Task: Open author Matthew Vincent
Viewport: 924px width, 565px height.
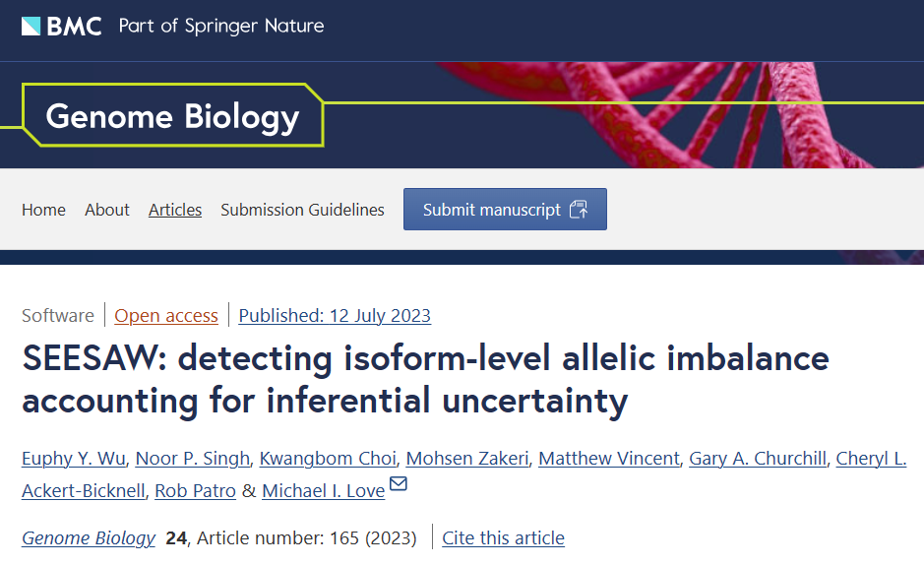Action: [609, 459]
